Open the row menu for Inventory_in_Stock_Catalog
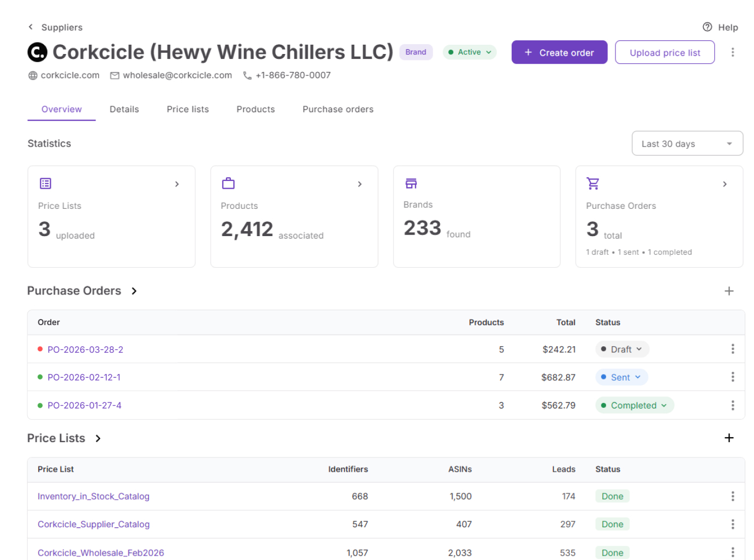This screenshot has width=754, height=560. 732,496
